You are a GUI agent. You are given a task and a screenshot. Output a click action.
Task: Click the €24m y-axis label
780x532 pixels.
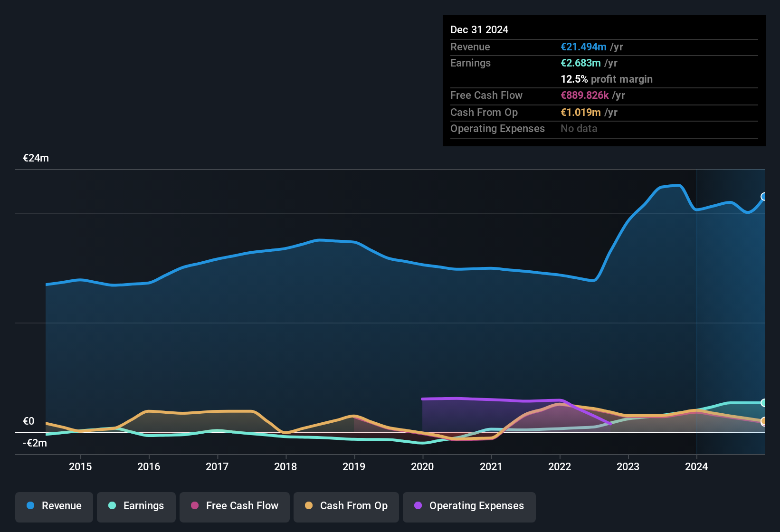click(x=36, y=158)
